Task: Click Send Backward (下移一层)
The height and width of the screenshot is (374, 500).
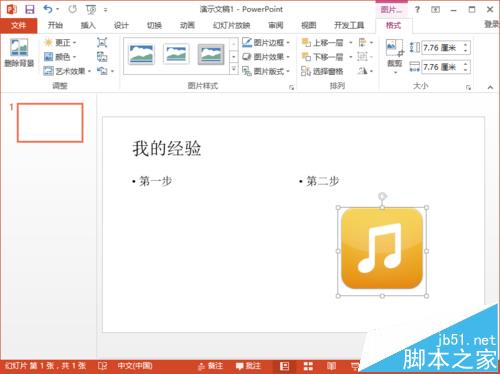Action: tap(322, 57)
